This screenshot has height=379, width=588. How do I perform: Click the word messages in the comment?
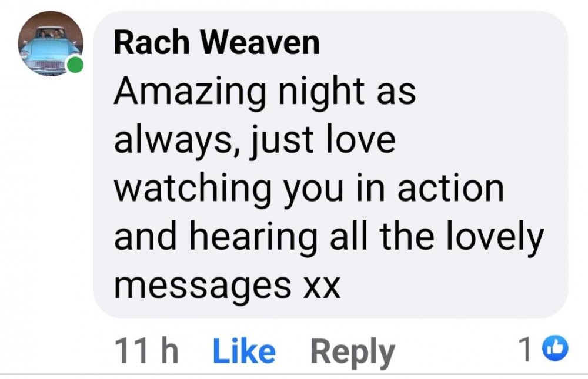coord(202,287)
